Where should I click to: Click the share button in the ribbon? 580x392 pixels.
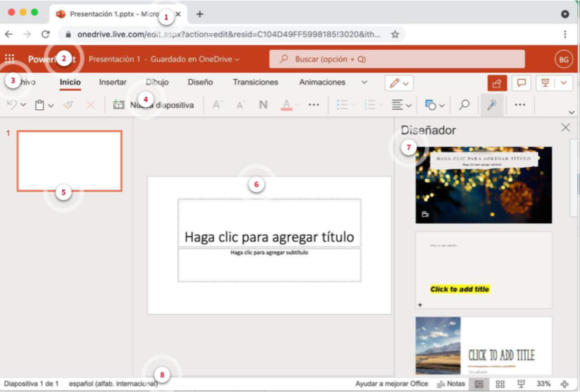point(497,83)
